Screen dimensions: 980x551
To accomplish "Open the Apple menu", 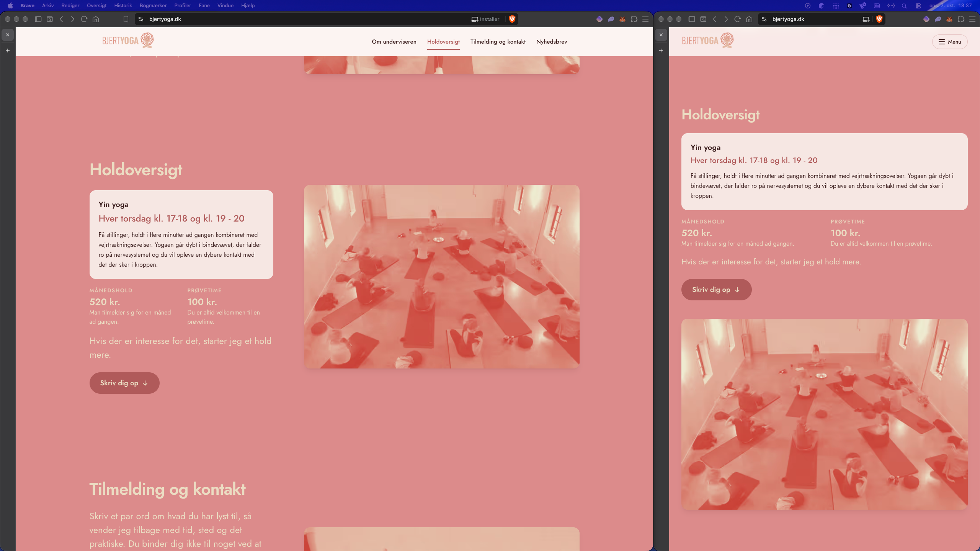I will (x=10, y=5).
